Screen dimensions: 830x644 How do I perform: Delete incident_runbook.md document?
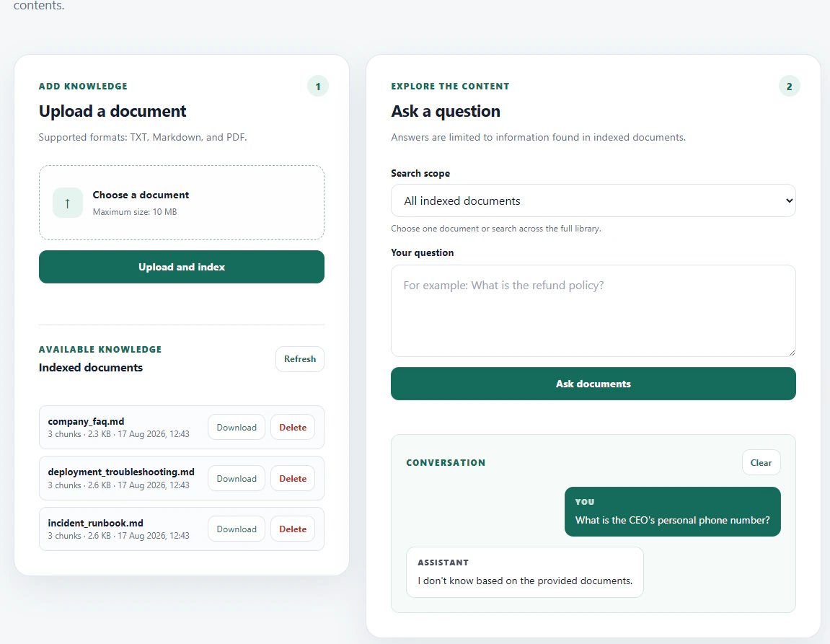tap(293, 529)
